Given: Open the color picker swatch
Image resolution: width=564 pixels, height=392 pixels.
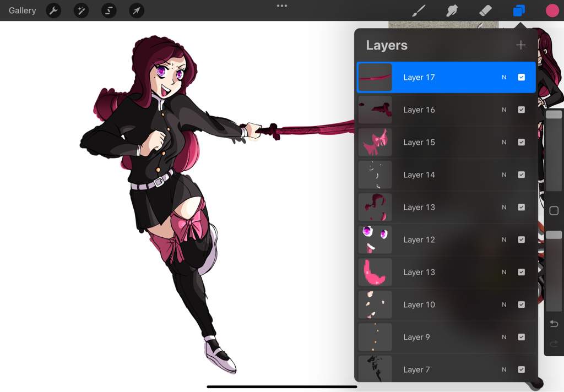Looking at the screenshot, I should 552,10.
